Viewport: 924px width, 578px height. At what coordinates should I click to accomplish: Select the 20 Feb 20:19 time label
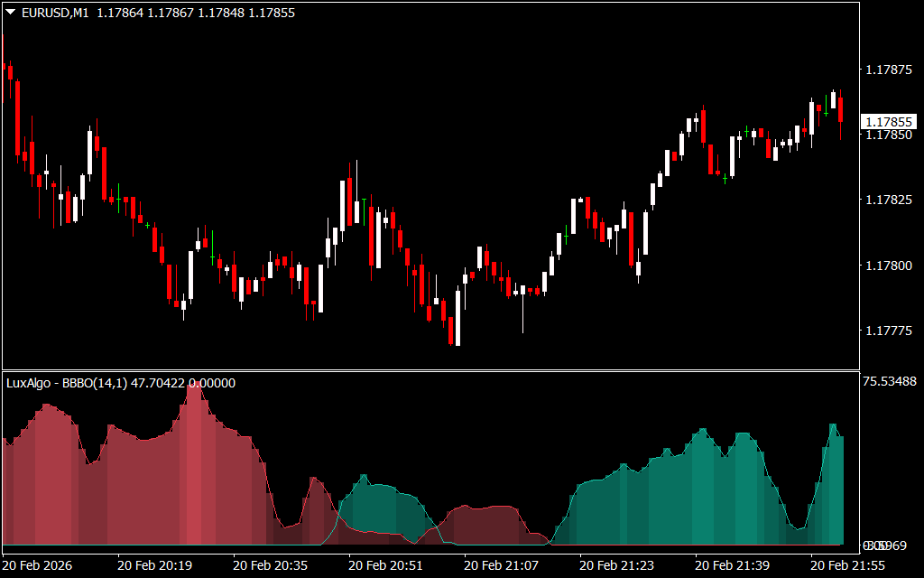(x=154, y=564)
